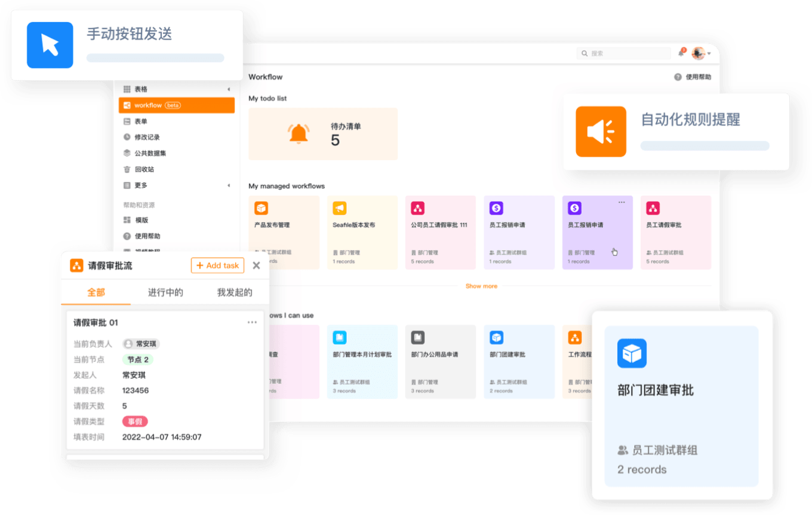Open the 产品发布管理 workflow card icon
Image resolution: width=812 pixels, height=516 pixels.
click(261, 208)
